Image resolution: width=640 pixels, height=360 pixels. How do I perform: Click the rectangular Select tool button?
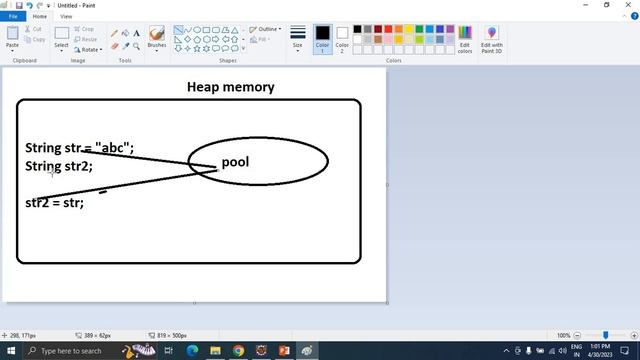62,33
